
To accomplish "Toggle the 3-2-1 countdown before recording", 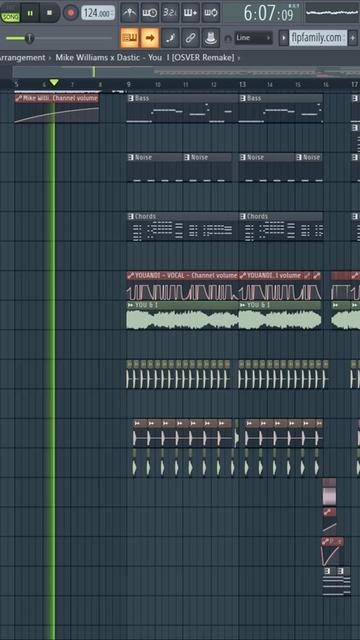I will click(x=170, y=13).
